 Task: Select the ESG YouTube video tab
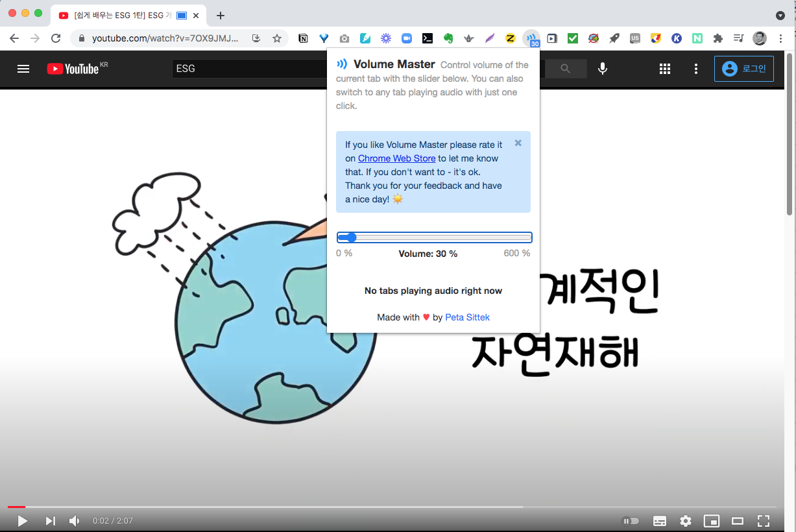tap(117, 16)
